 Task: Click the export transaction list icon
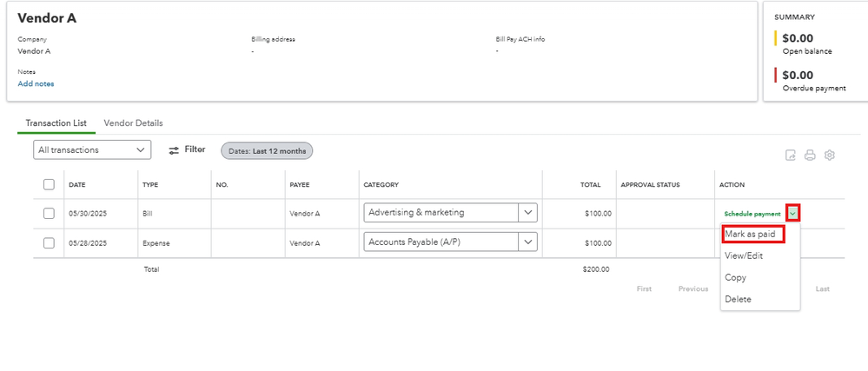tap(791, 156)
